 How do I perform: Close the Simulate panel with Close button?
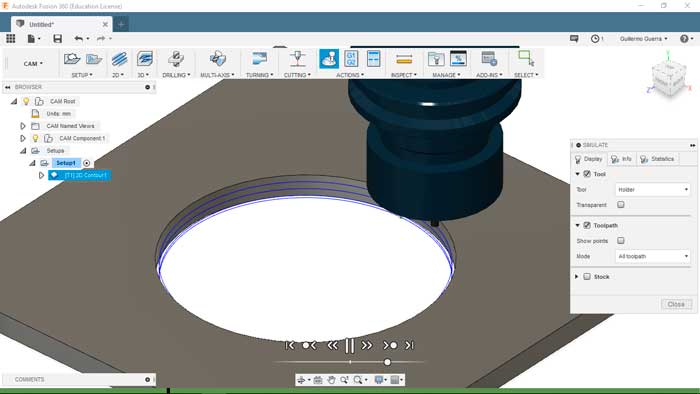coord(676,304)
